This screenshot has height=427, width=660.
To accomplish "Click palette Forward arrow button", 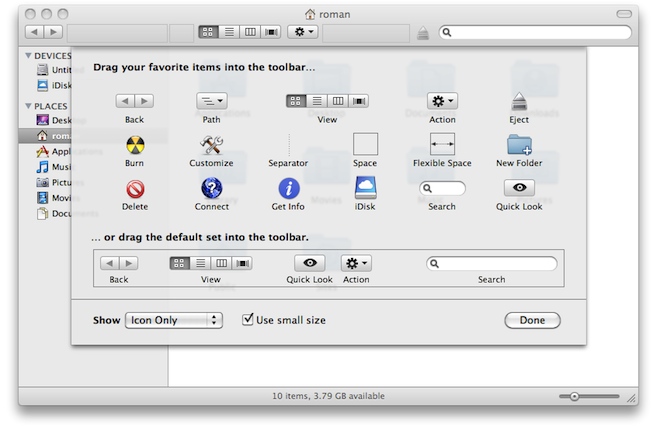I will click(144, 101).
